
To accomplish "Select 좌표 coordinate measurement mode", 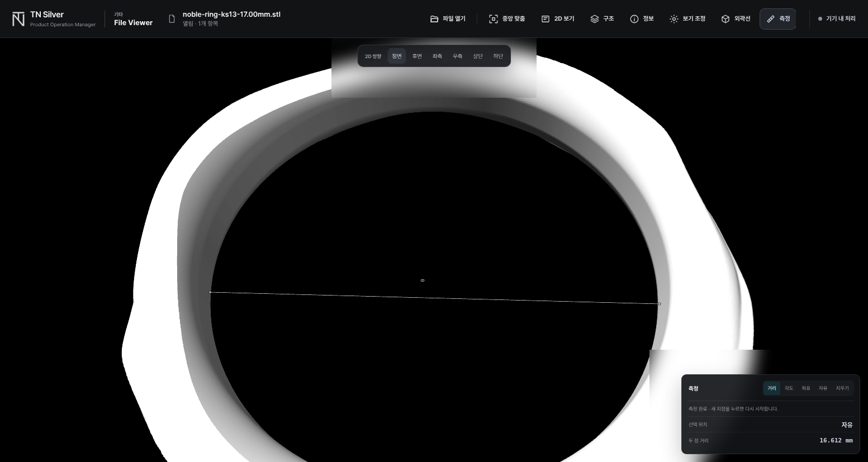I will point(806,388).
